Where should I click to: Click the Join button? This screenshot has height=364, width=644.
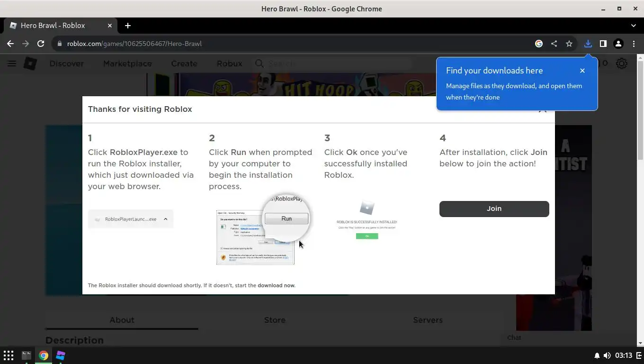pos(494,209)
